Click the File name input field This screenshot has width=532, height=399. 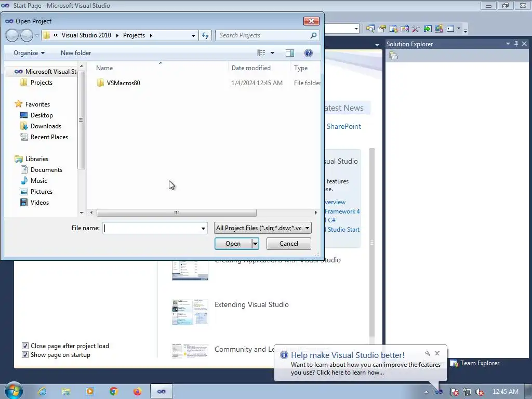(x=152, y=228)
